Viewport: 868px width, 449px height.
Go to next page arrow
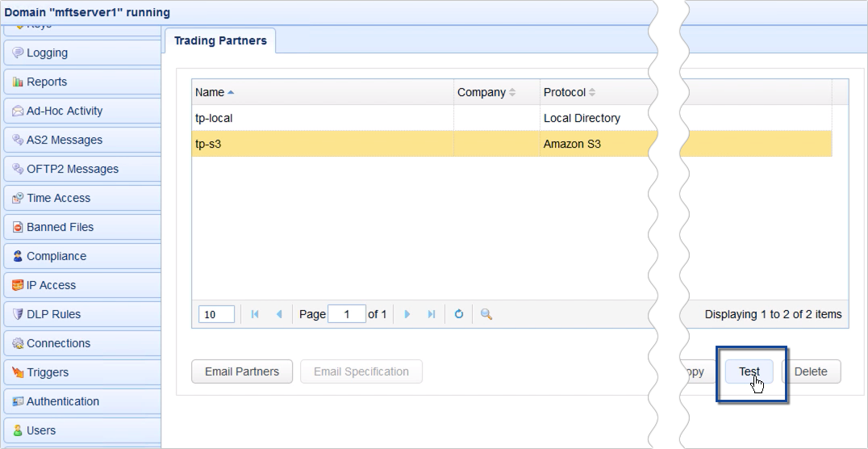[x=407, y=314]
